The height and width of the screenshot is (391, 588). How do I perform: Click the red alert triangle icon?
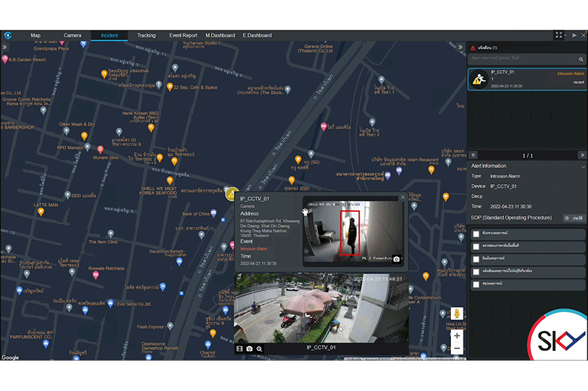click(x=473, y=48)
